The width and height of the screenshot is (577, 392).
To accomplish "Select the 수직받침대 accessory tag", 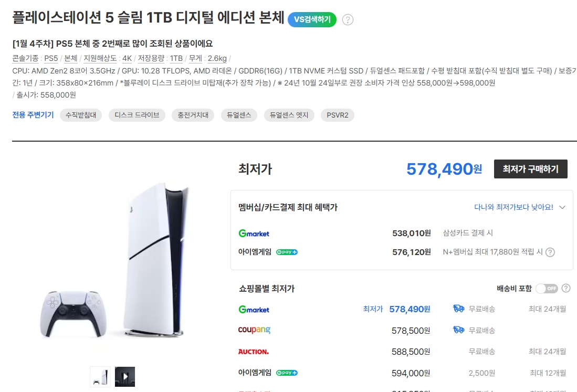I will tap(81, 115).
